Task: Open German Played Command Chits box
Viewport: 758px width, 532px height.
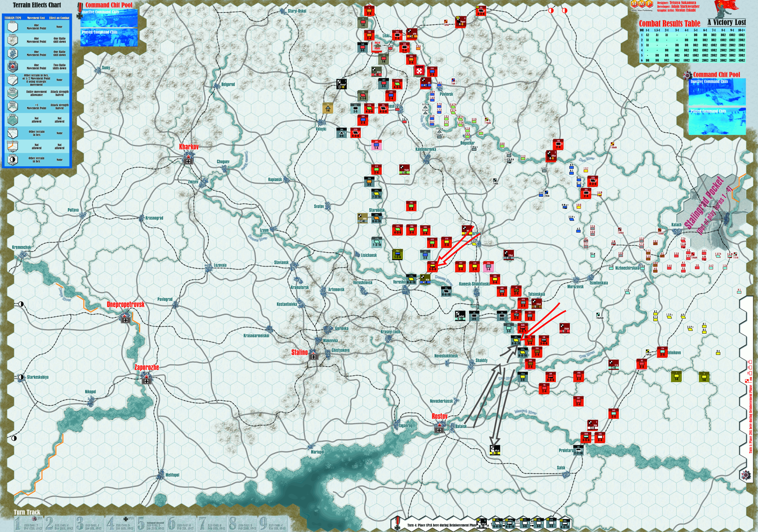Action: coord(109,38)
